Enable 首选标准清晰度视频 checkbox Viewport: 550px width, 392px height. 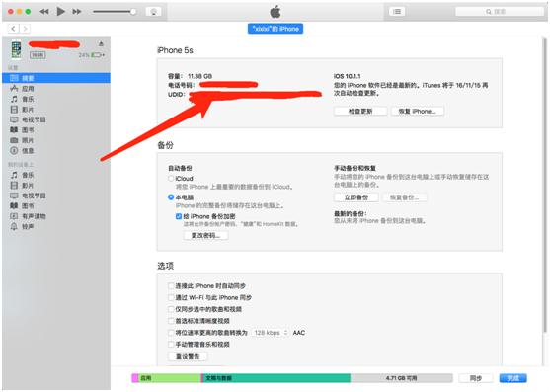click(x=171, y=321)
